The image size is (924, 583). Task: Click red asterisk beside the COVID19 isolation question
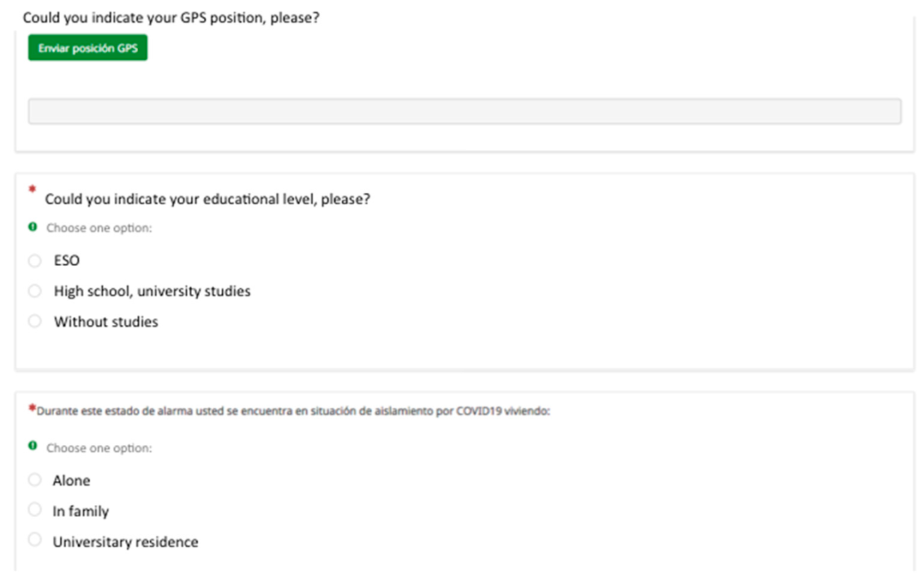pyautogui.click(x=31, y=408)
